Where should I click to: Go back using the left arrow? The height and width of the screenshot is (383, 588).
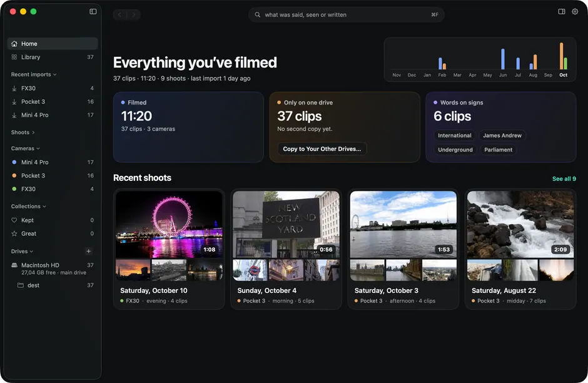[x=119, y=14]
